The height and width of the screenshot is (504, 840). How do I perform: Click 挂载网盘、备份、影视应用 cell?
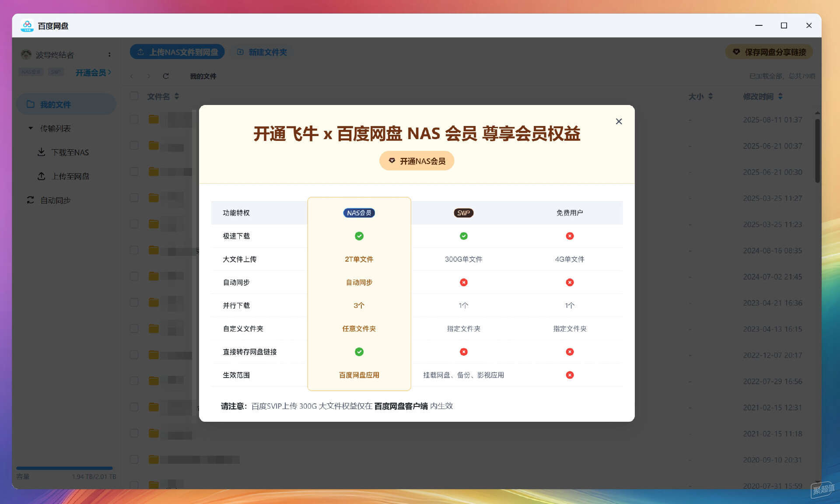tap(463, 375)
